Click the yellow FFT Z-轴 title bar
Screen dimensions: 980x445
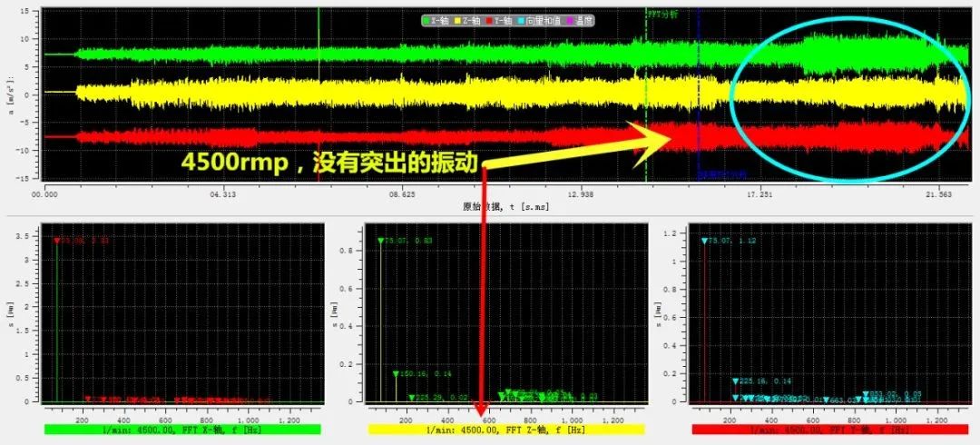coord(505,429)
